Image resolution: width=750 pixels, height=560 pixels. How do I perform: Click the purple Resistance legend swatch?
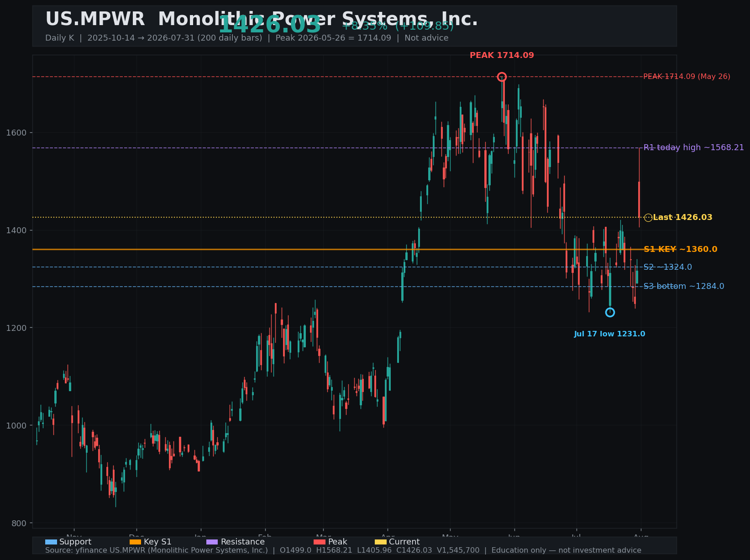pos(212,542)
